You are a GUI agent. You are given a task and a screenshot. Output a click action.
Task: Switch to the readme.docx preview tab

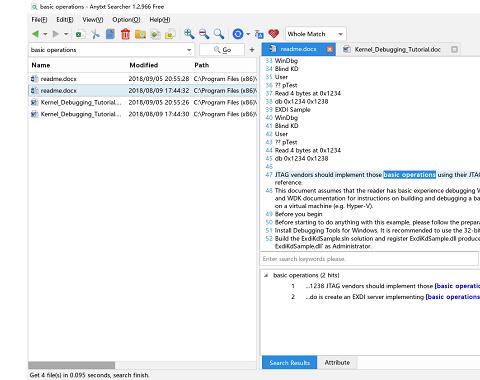tap(298, 49)
